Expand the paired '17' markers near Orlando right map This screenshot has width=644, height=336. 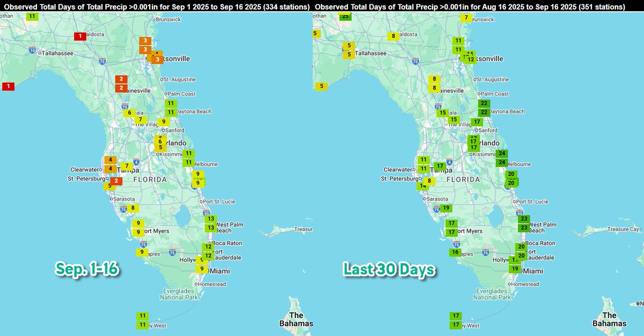click(x=472, y=141)
